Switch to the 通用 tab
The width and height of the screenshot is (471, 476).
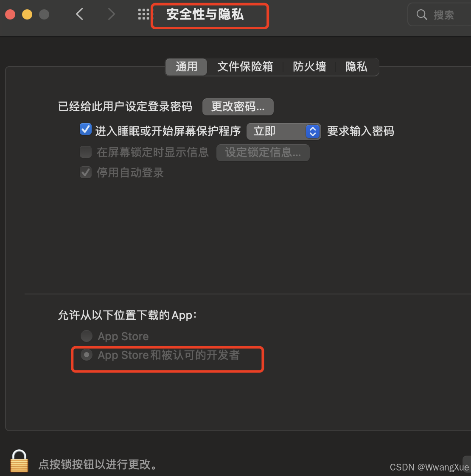click(x=186, y=67)
